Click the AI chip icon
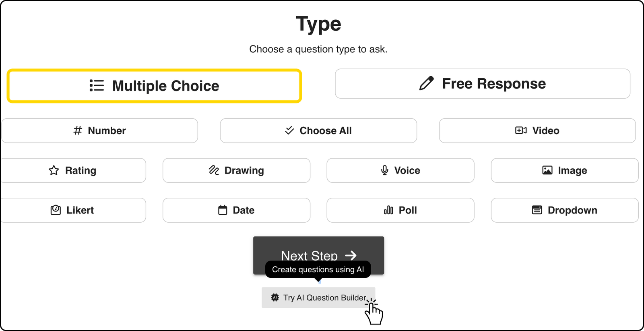Image resolution: width=644 pixels, height=331 pixels. pyautogui.click(x=275, y=298)
